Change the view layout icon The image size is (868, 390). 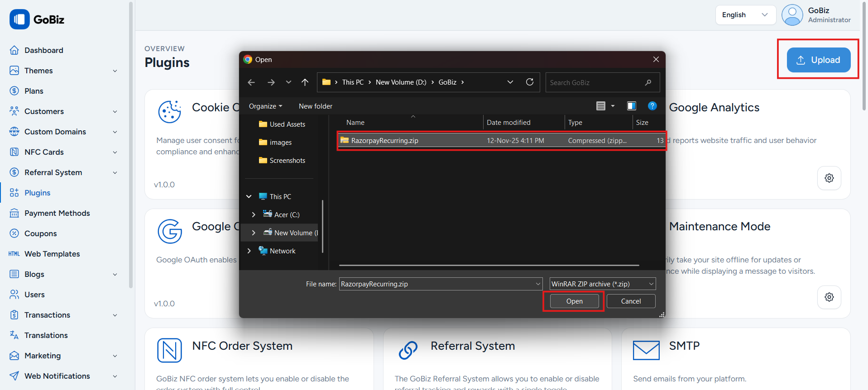601,106
